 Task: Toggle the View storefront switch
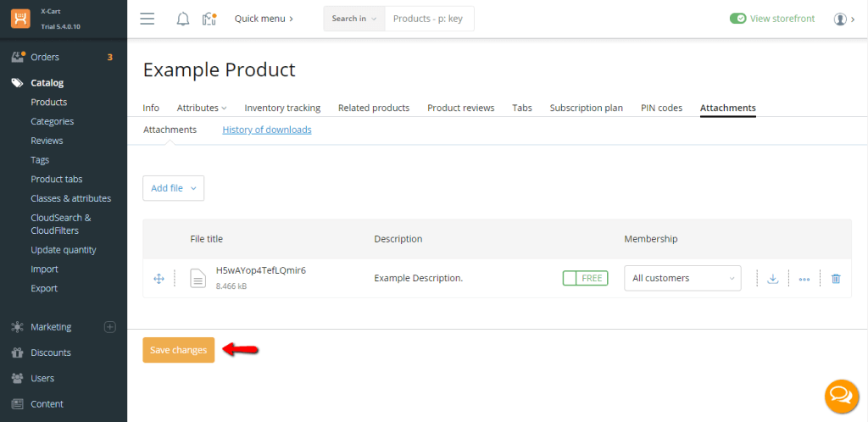(x=738, y=19)
